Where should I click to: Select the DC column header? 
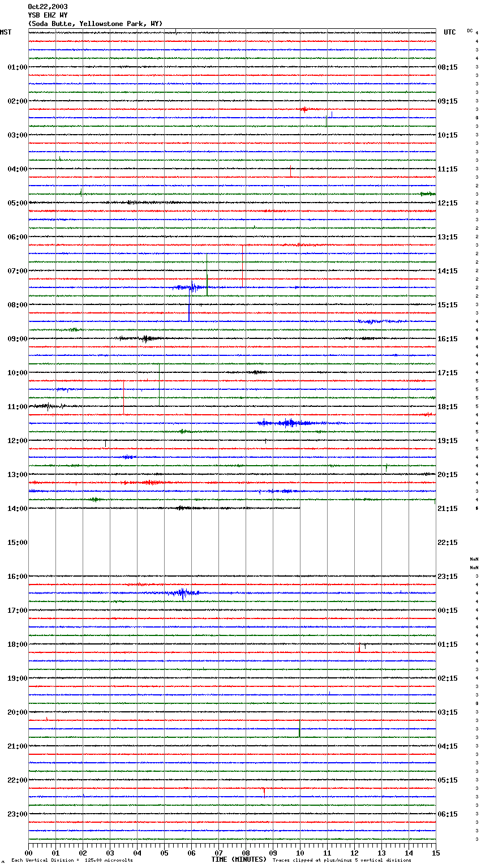click(x=470, y=31)
